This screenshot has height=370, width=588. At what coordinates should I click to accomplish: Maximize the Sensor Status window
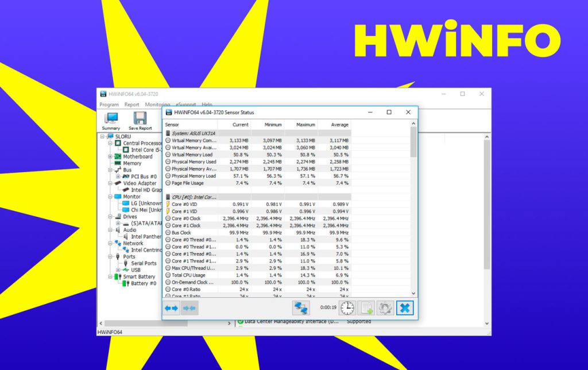tap(389, 112)
